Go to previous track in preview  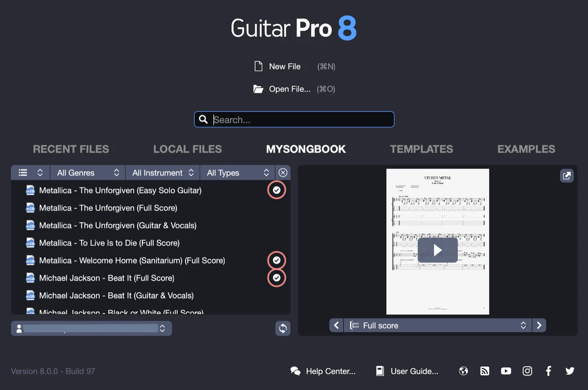336,325
